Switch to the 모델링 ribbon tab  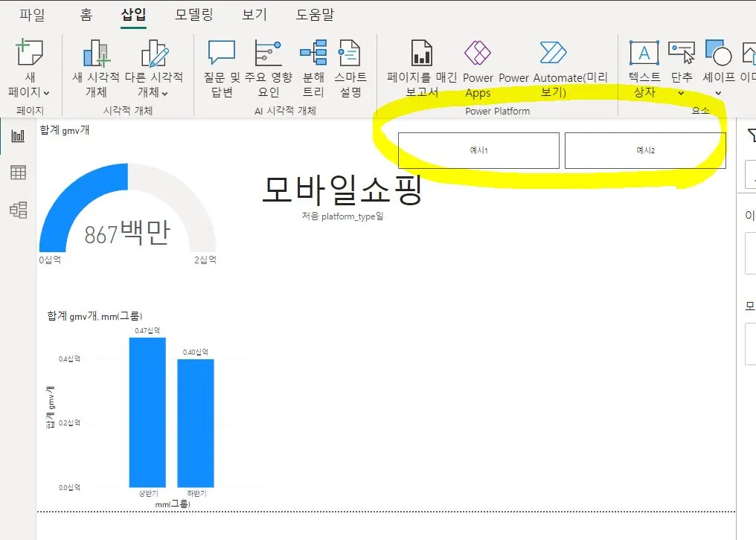(x=193, y=14)
